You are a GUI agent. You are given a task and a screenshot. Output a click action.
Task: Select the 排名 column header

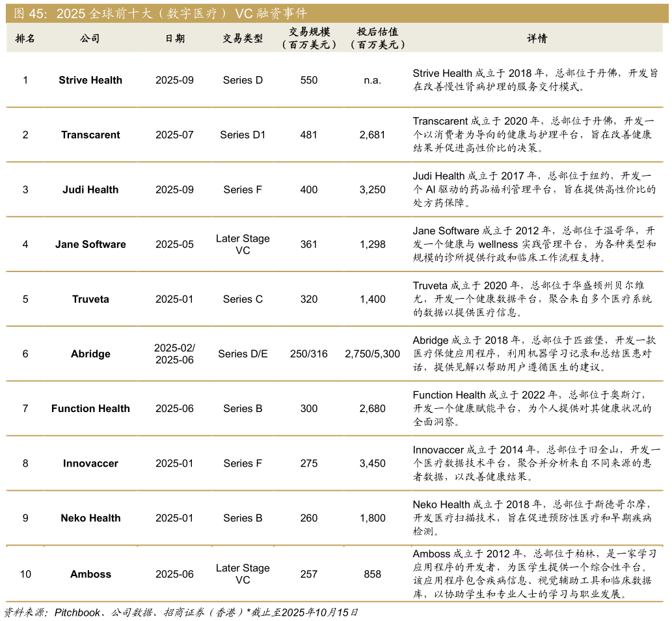tap(25, 38)
